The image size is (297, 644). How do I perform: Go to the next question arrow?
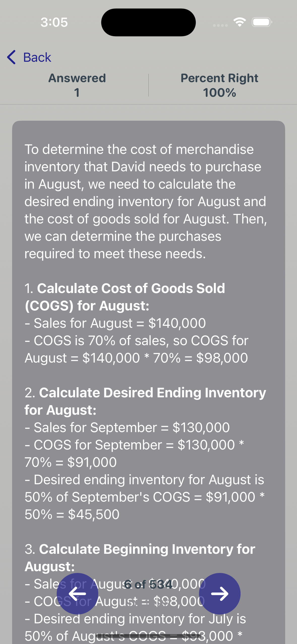220,594
